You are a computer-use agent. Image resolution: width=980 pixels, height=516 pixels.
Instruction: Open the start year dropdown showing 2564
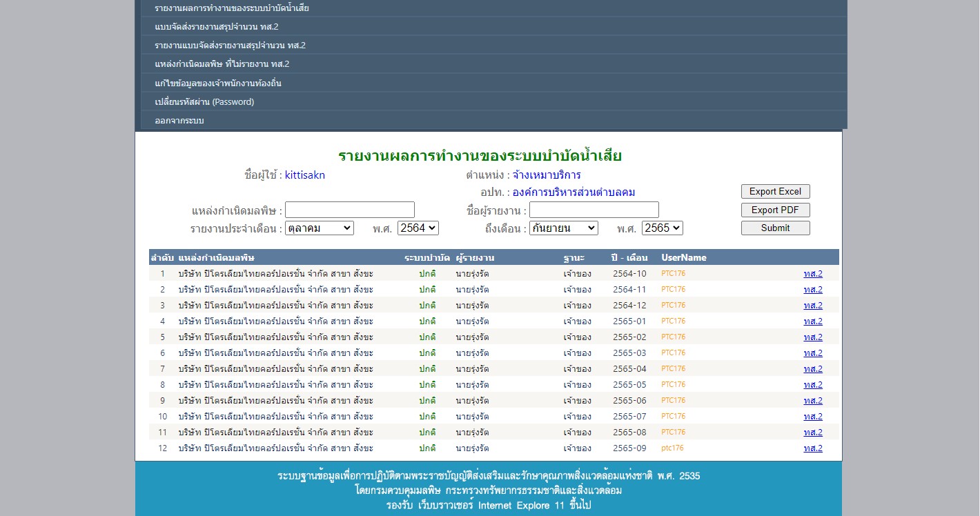tap(418, 228)
